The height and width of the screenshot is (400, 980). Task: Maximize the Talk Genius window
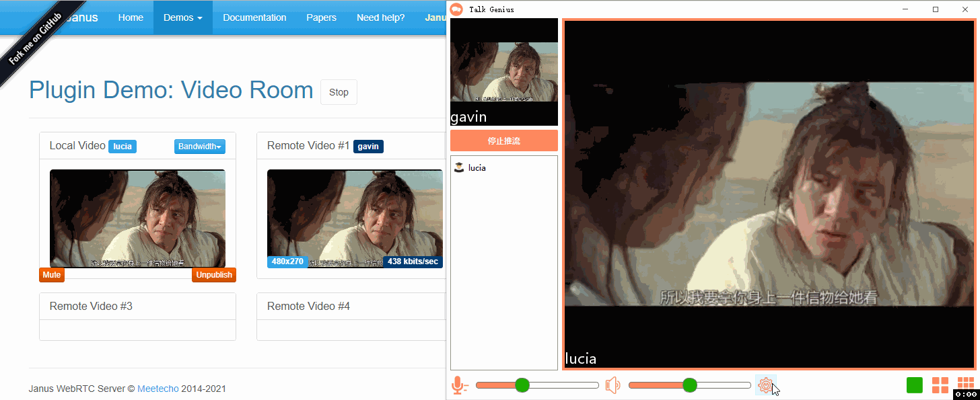936,9
